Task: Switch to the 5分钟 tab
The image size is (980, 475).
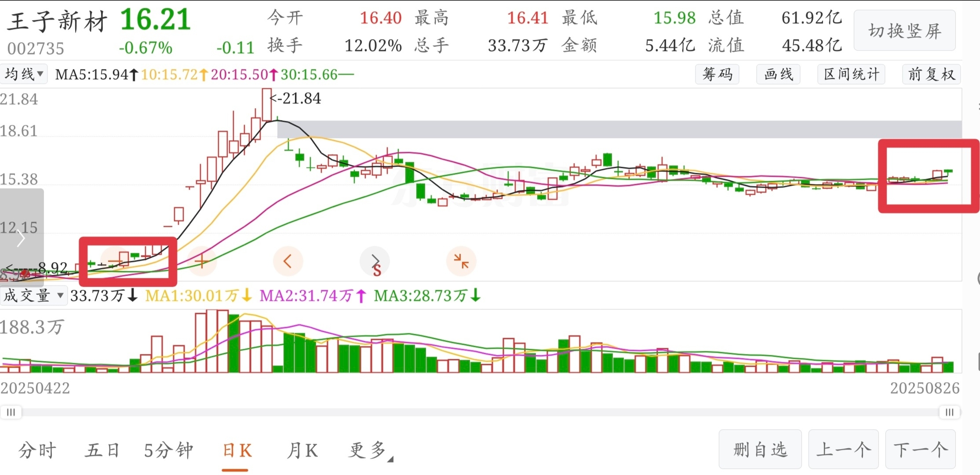Action: point(169,450)
